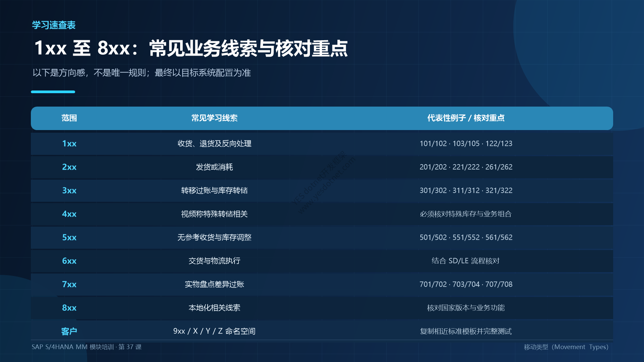Click the '常见学习线索' column header
This screenshot has height=362, width=644.
(x=214, y=118)
